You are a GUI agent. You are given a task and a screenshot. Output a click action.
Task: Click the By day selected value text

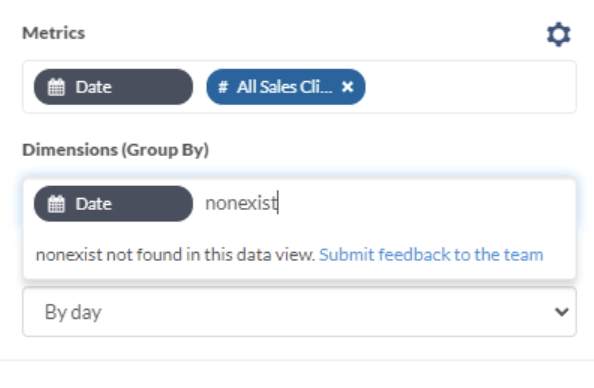click(73, 313)
